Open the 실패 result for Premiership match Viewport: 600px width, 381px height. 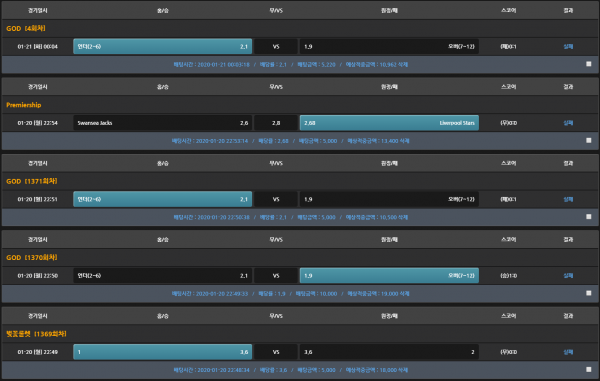568,123
